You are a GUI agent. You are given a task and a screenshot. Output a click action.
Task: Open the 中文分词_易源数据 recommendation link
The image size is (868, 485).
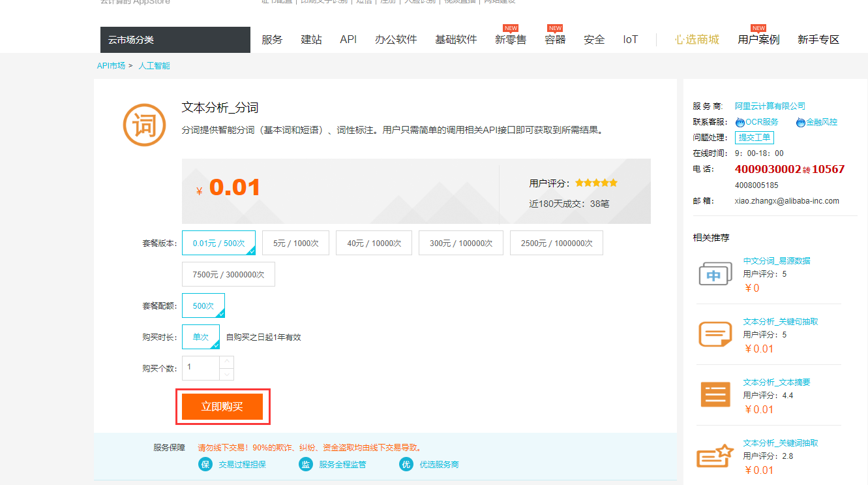pos(777,260)
